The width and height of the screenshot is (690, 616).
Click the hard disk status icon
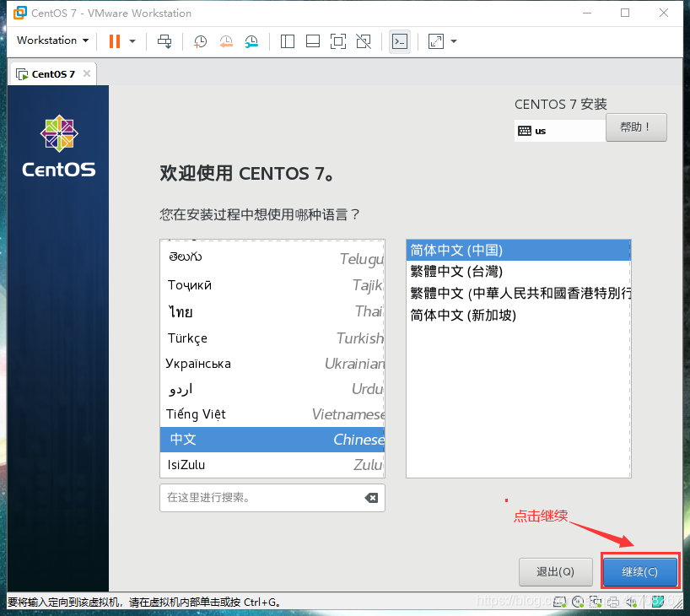560,602
